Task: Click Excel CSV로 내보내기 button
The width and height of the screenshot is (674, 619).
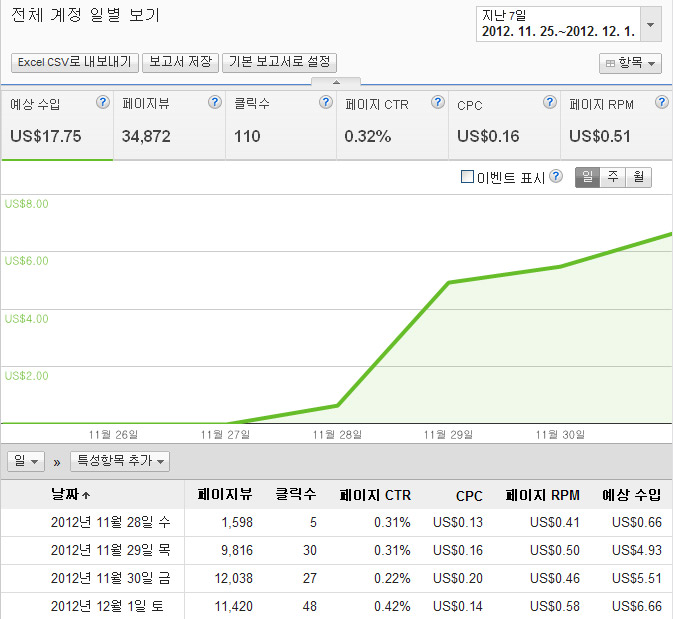Action: point(74,62)
